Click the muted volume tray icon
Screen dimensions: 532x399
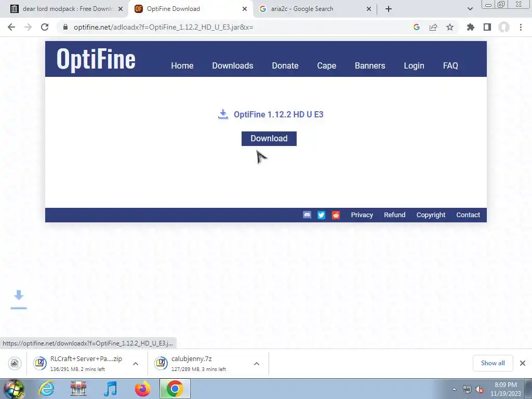(480, 389)
